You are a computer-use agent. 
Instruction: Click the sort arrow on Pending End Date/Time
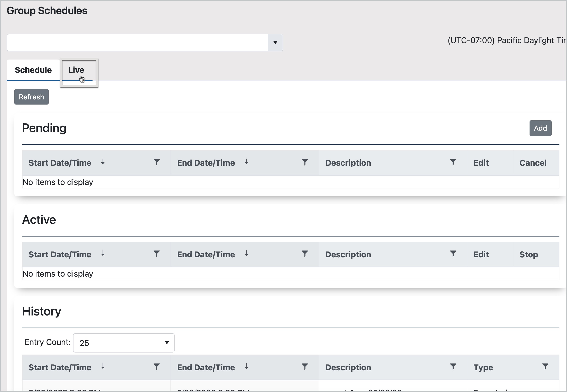click(x=246, y=162)
